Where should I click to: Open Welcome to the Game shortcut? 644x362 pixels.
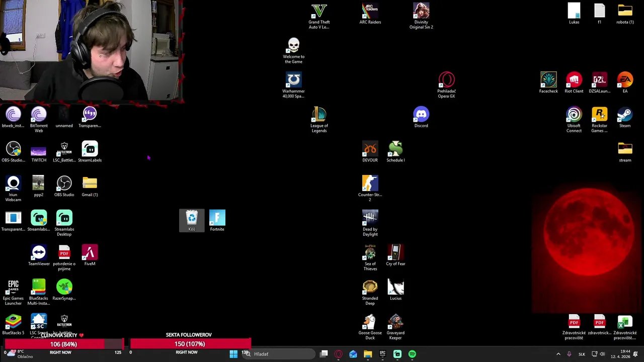[x=293, y=50]
